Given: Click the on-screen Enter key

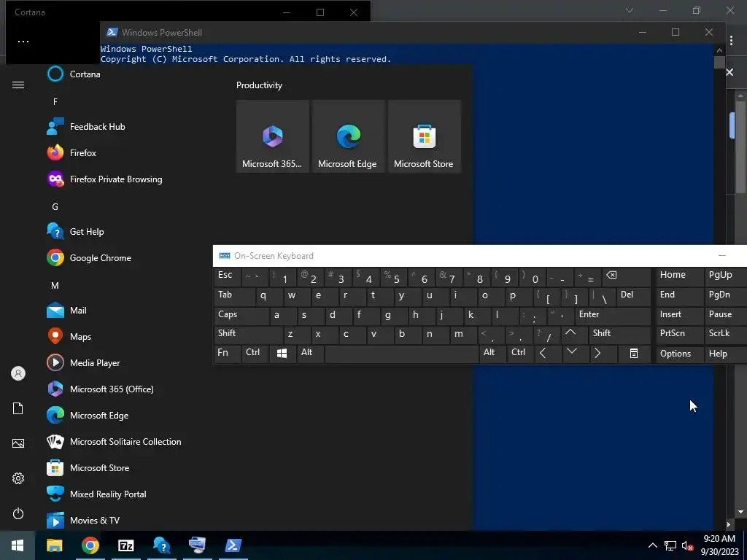Looking at the screenshot, I should coord(613,316).
